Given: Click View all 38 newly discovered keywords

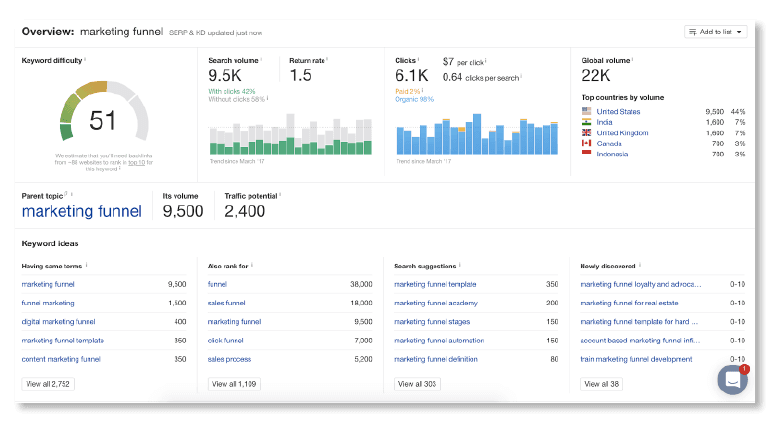Looking at the screenshot, I should pos(603,384).
